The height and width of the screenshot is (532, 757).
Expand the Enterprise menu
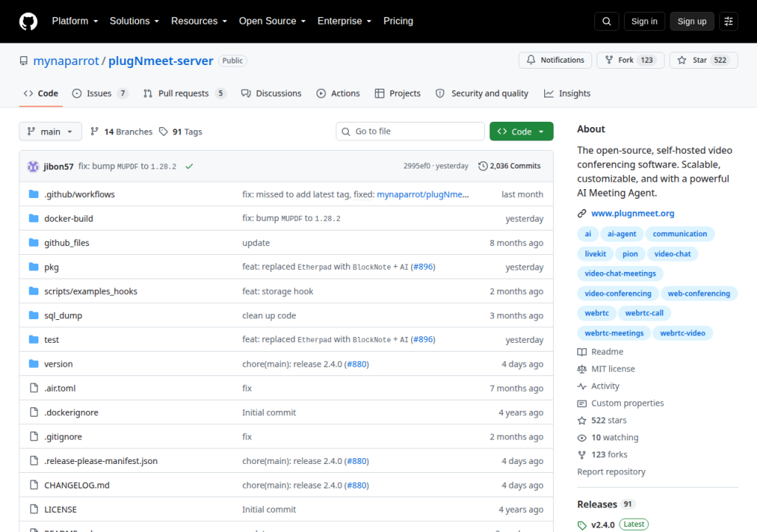tap(344, 21)
